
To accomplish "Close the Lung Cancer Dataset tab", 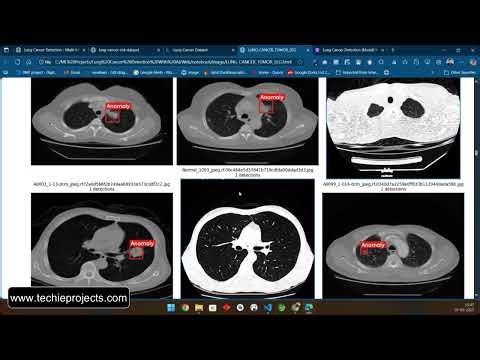I will [233, 50].
